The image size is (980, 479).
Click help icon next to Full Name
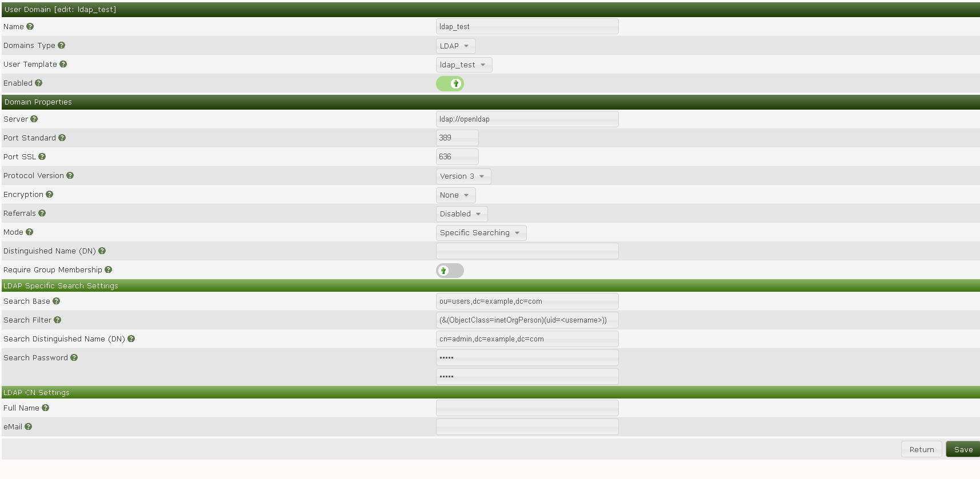click(46, 408)
